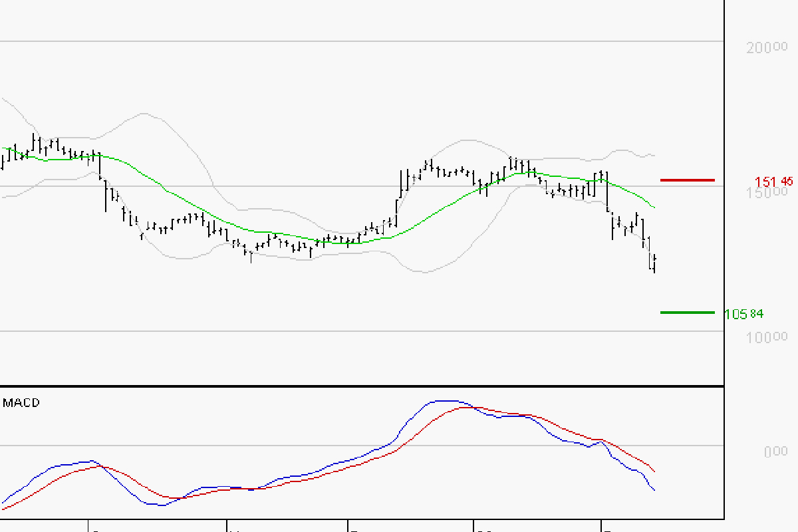Click the lowest dip of the MACD blue line

point(157,505)
